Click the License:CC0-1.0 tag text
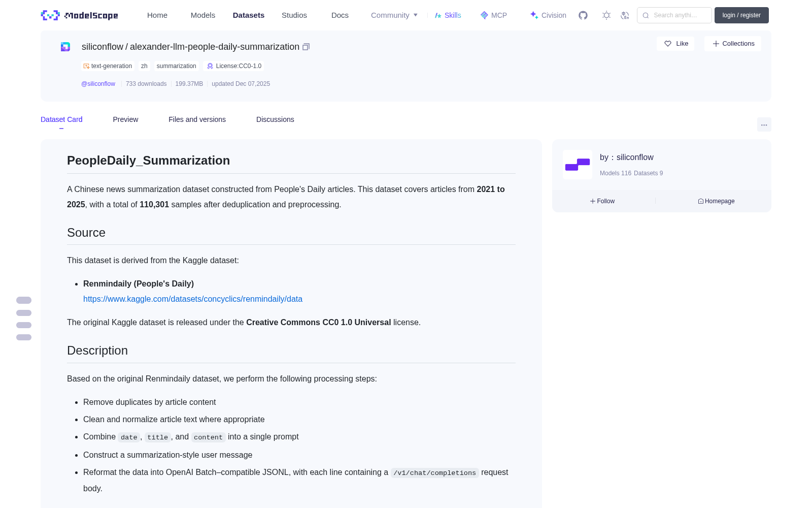This screenshot has height=508, width=812. pyautogui.click(x=239, y=66)
